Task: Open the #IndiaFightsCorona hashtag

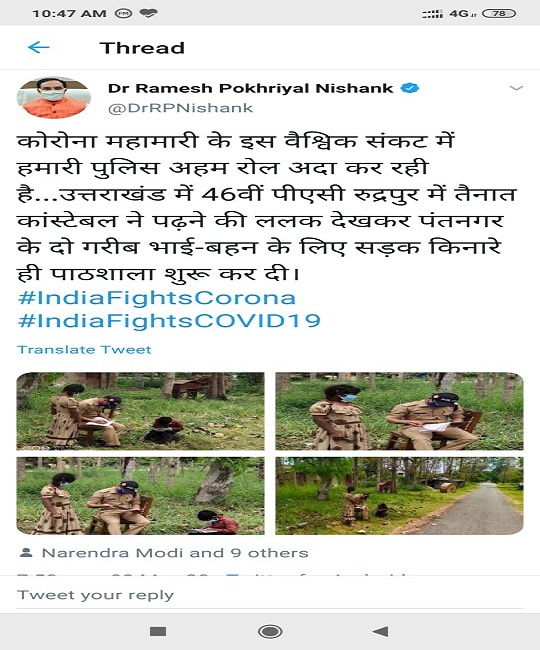Action: tap(157, 298)
